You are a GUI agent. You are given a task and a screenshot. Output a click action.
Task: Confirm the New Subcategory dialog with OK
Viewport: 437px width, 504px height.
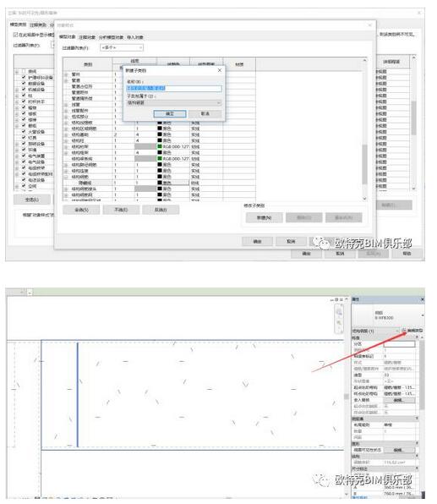(x=170, y=113)
